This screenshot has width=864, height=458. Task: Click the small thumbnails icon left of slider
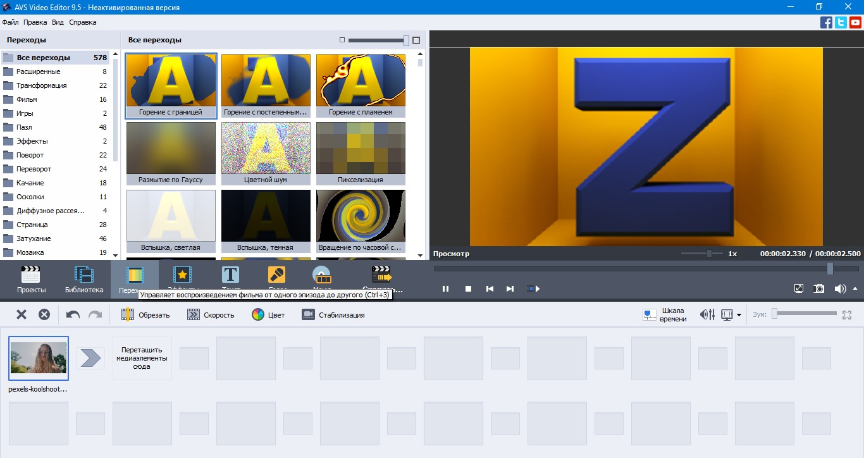click(x=342, y=40)
